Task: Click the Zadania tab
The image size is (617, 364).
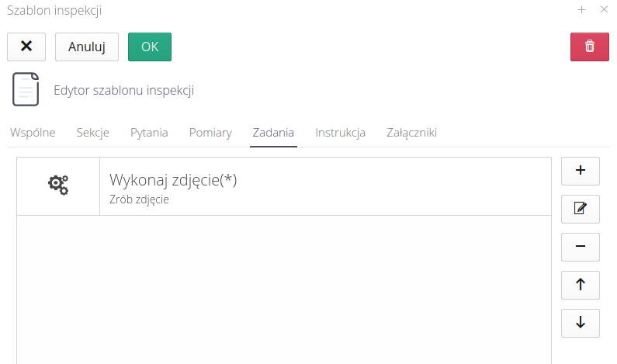Action: [x=273, y=133]
